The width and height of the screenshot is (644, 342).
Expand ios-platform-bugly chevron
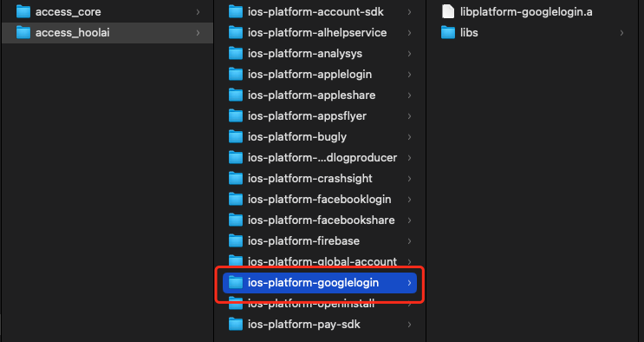pyautogui.click(x=409, y=136)
